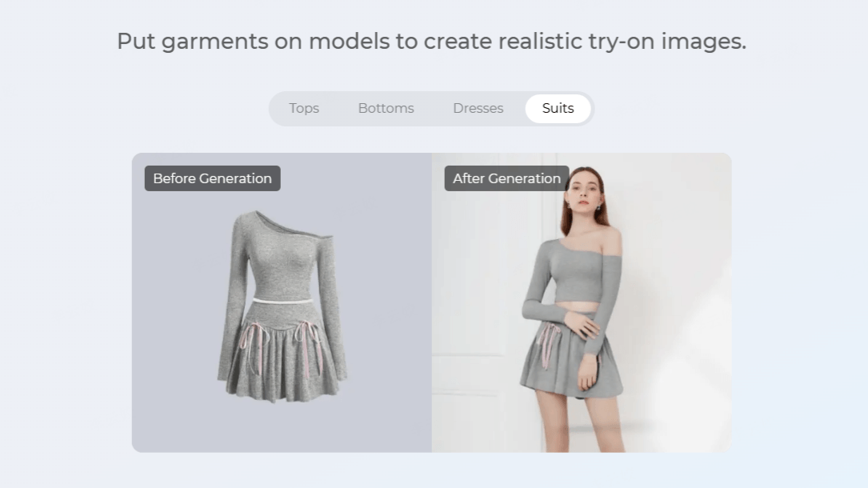Select the Bottoms tab
868x488 pixels.
pyautogui.click(x=386, y=109)
